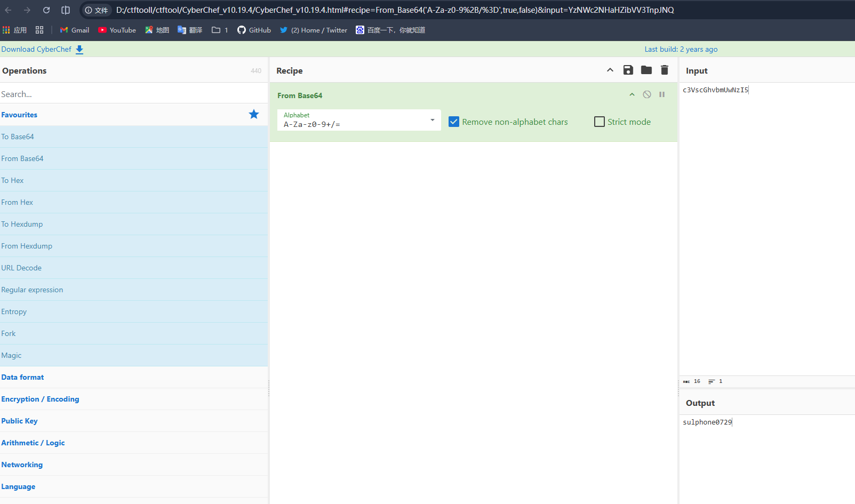Open Gmail bookmark
This screenshot has width=855, height=504.
click(75, 30)
